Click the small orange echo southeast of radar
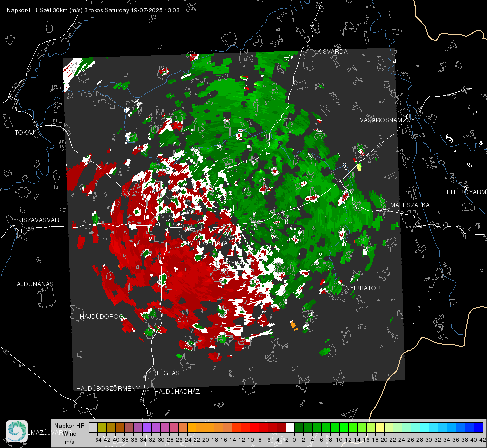This screenshot has height=448, width=487. click(293, 326)
